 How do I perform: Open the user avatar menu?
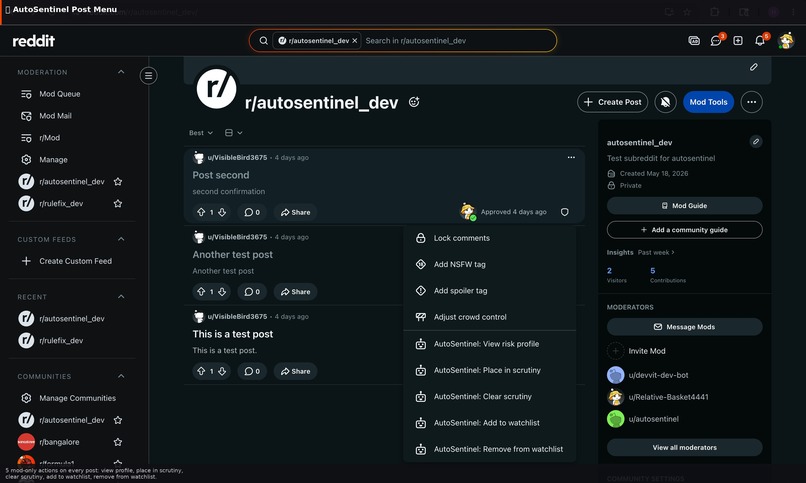point(786,41)
